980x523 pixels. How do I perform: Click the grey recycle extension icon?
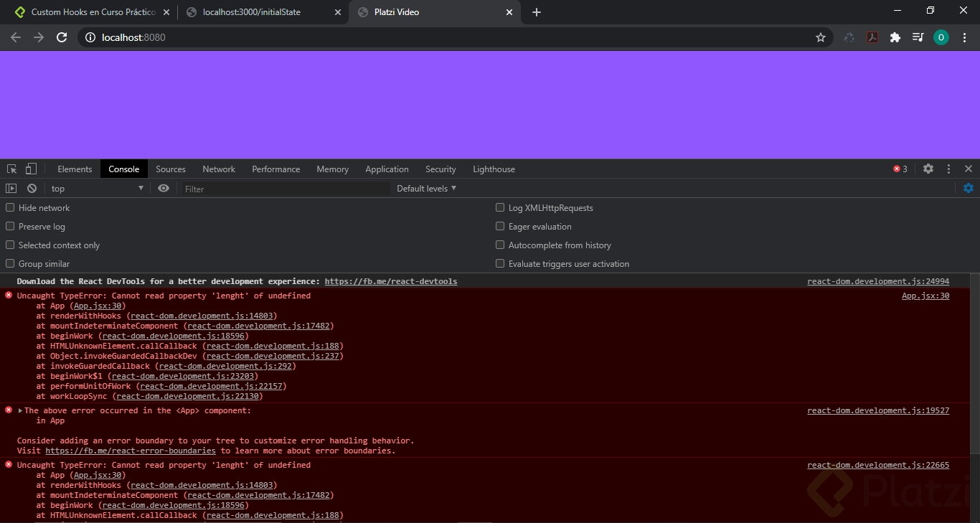click(x=849, y=37)
